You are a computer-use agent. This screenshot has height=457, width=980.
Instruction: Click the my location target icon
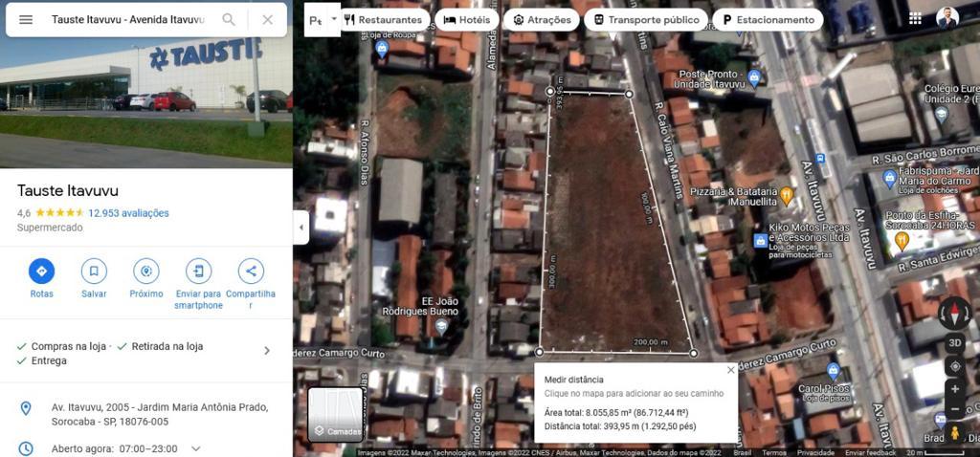955,366
